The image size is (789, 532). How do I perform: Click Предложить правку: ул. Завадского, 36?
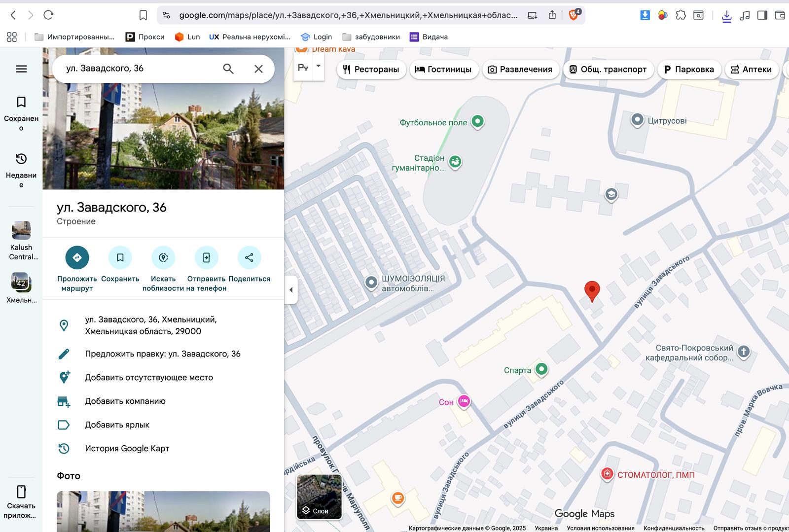click(163, 354)
